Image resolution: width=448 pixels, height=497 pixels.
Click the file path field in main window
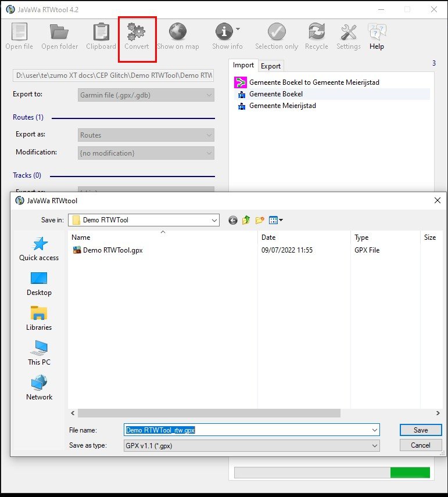click(x=113, y=75)
